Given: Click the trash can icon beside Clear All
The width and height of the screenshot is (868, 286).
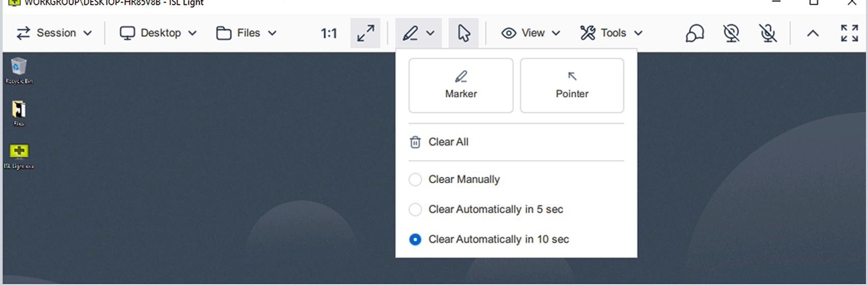Looking at the screenshot, I should pyautogui.click(x=415, y=142).
